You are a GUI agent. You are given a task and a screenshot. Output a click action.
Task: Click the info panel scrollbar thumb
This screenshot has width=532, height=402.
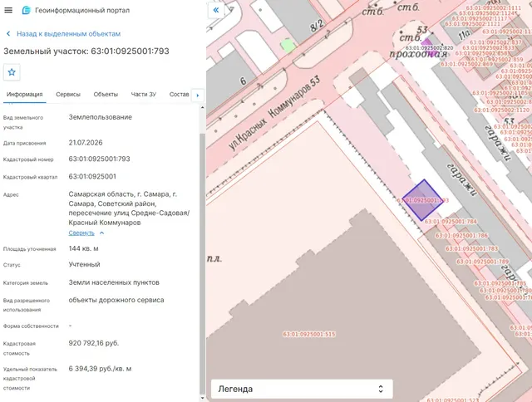203,264
